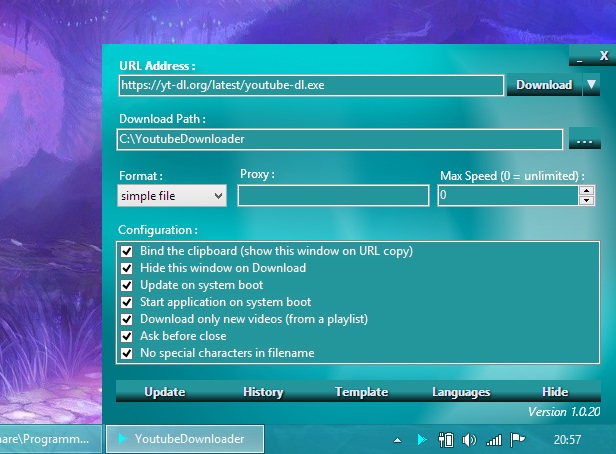The image size is (616, 454).
Task: Click the Max Speed value field
Action: pyautogui.click(x=508, y=196)
